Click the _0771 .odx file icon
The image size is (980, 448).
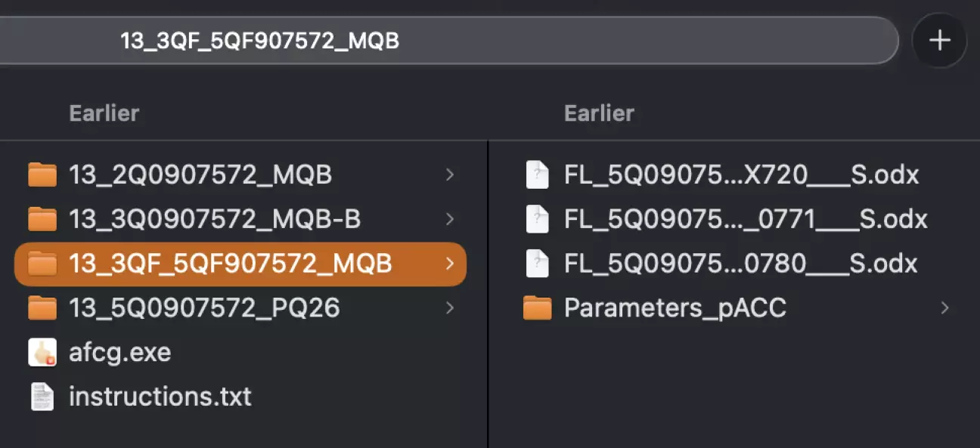537,220
